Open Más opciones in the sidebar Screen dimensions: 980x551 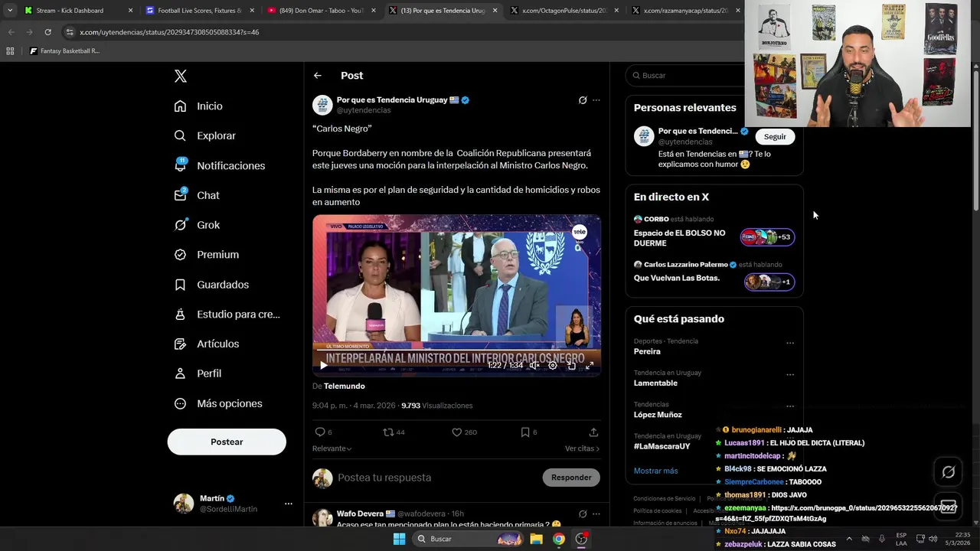(x=218, y=403)
